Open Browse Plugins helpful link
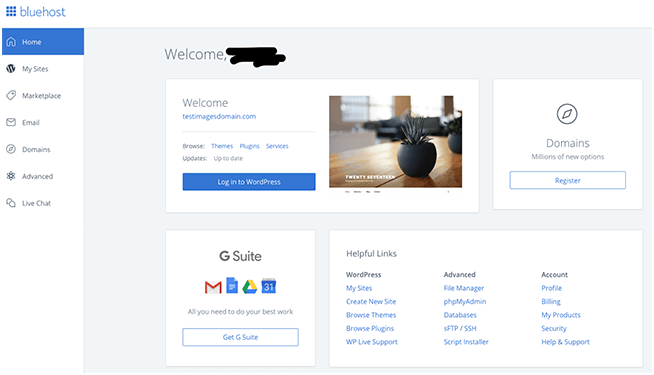The image size is (654, 375). [370, 328]
